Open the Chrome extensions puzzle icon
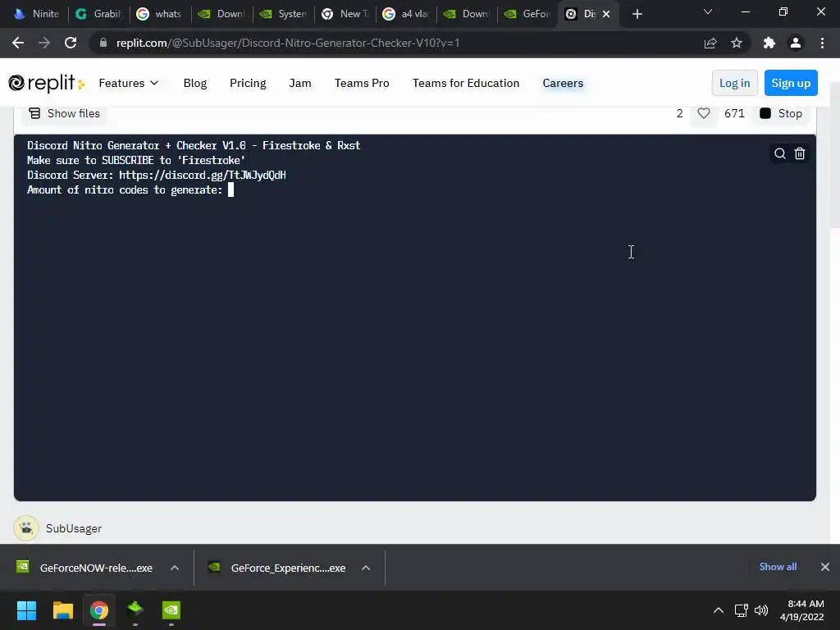This screenshot has width=840, height=630. (769, 43)
